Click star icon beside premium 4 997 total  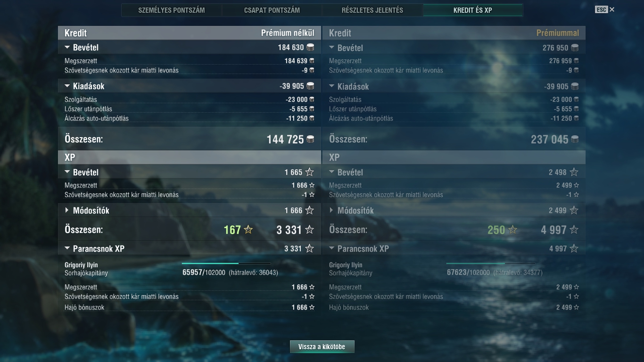click(x=574, y=230)
